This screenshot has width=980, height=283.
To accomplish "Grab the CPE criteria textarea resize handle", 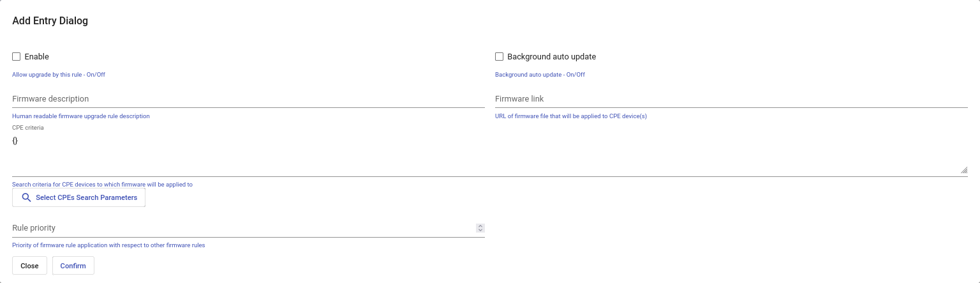I will [x=964, y=170].
